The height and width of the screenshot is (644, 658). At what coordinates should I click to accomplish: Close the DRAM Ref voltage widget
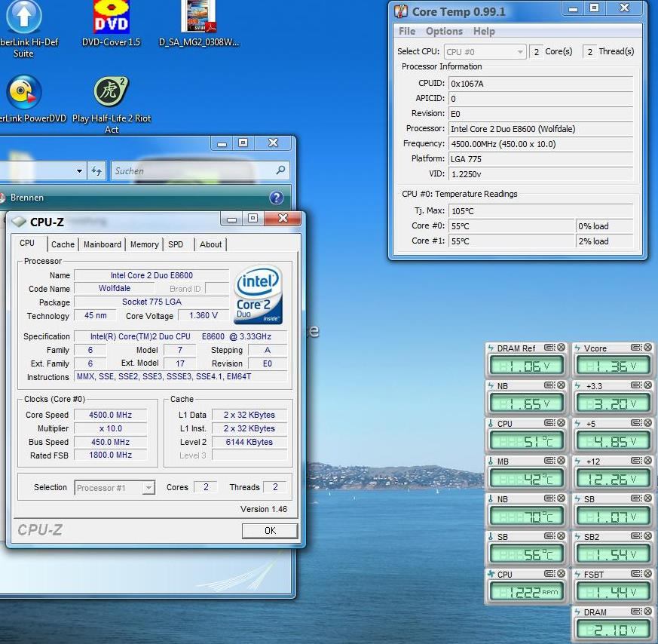pyautogui.click(x=561, y=348)
